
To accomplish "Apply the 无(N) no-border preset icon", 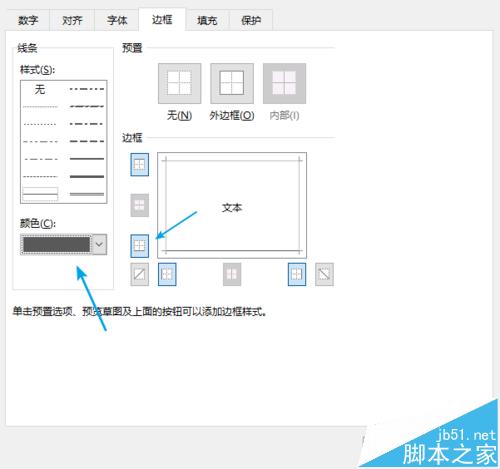I will (179, 83).
